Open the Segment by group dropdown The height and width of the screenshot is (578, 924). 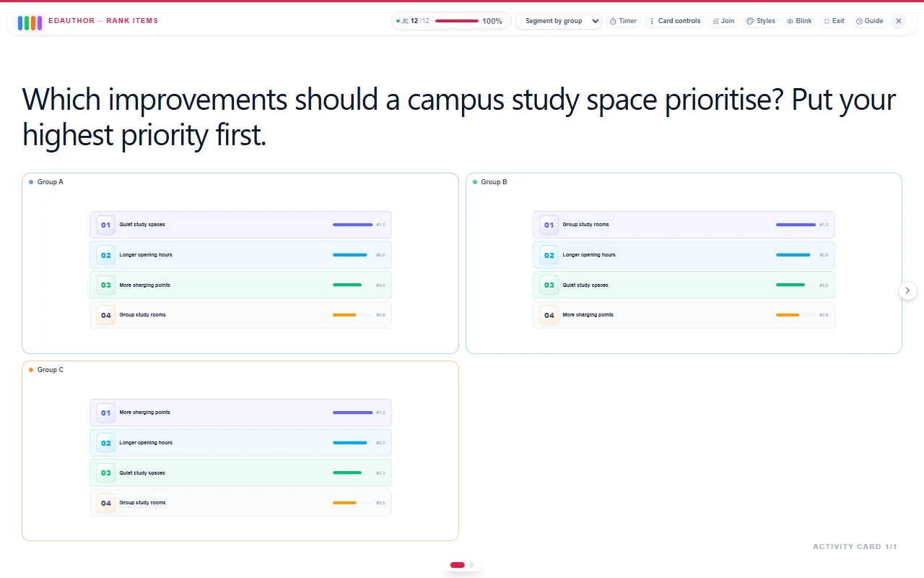[559, 21]
